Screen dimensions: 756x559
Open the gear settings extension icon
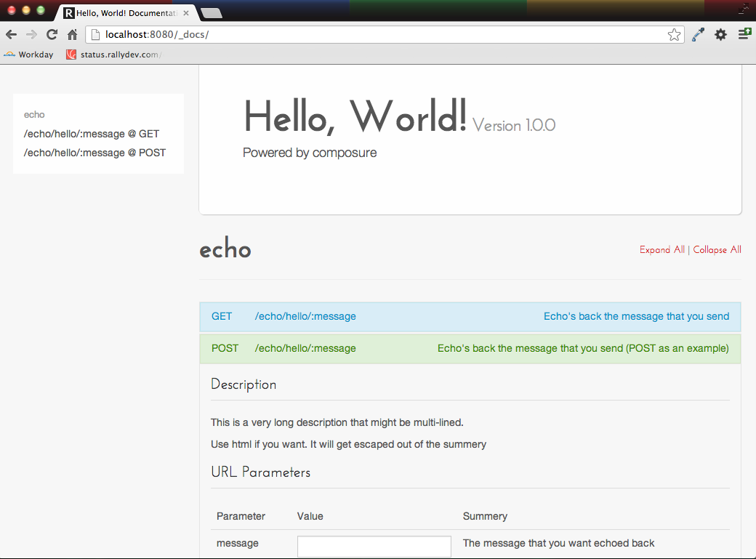pyautogui.click(x=720, y=34)
